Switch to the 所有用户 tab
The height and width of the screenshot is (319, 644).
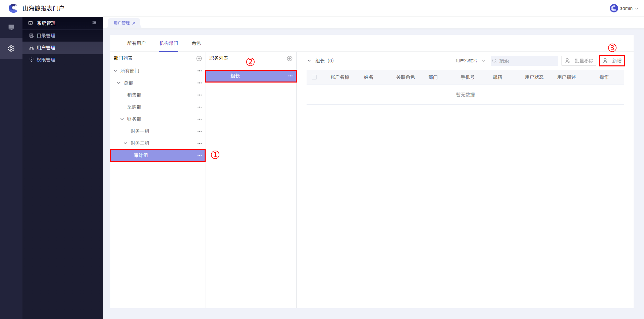(136, 43)
